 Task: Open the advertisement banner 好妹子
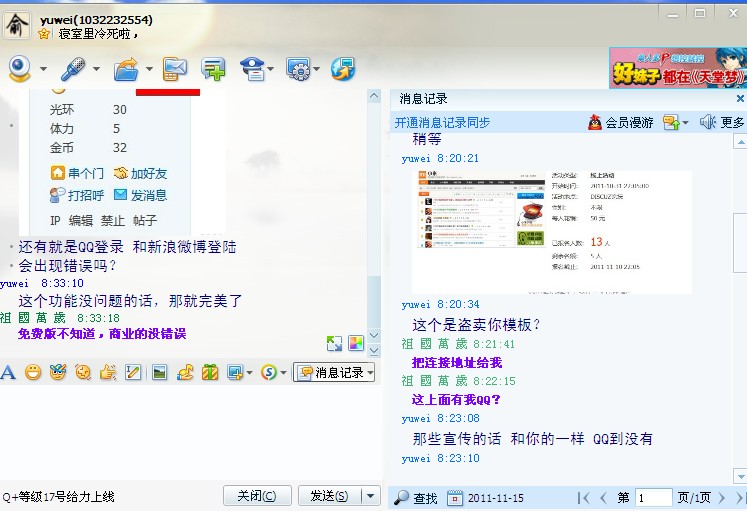tap(678, 68)
